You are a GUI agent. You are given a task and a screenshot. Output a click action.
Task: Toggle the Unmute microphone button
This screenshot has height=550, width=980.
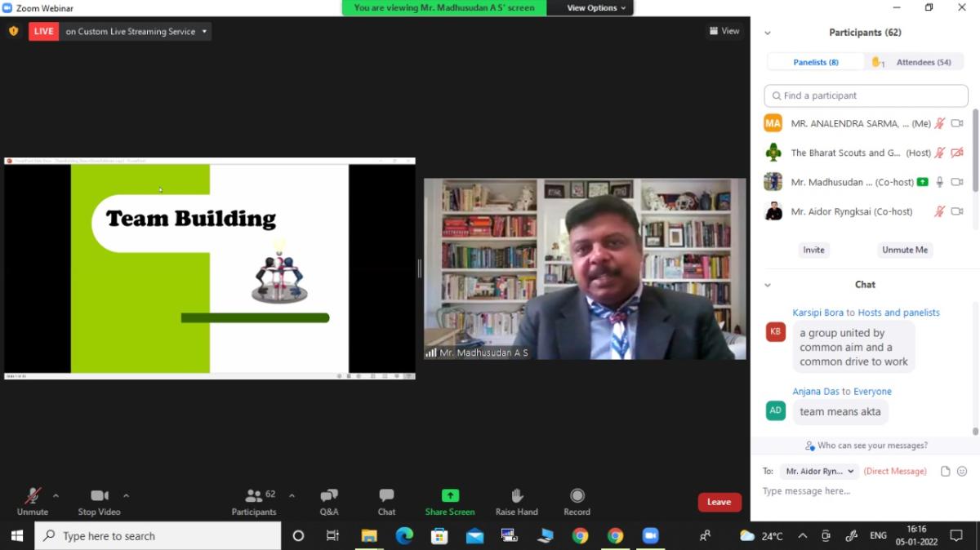coord(33,496)
